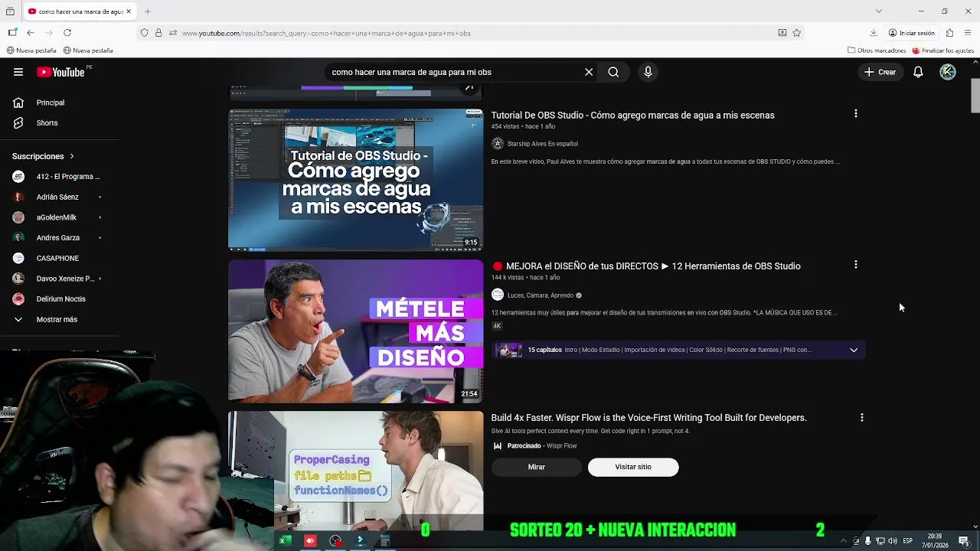
Task: Open the YouTube hamburger guide menu
Action: point(18,72)
